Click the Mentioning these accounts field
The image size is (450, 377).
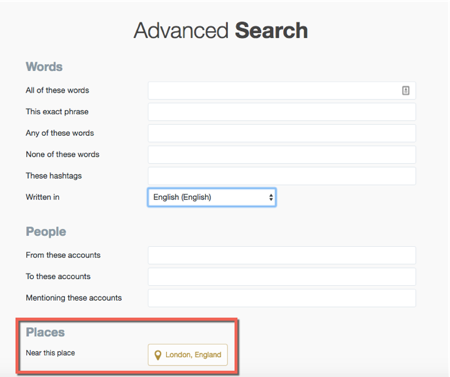tap(282, 298)
